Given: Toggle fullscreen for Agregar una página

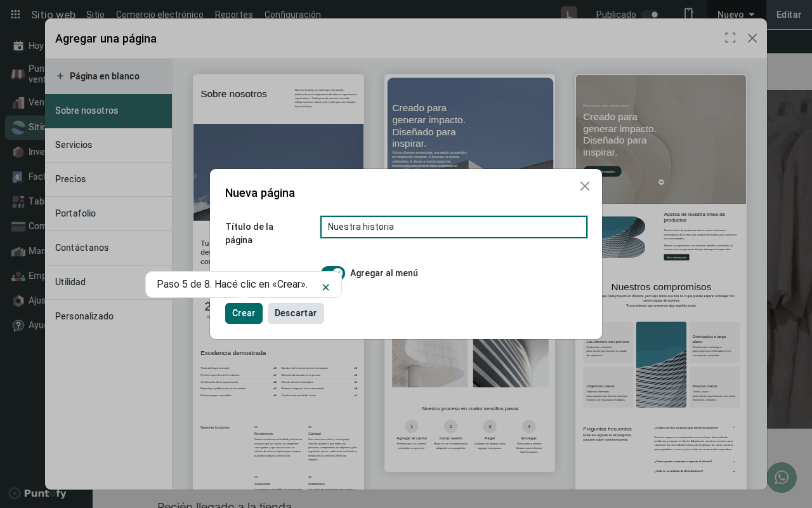Looking at the screenshot, I should click(x=730, y=38).
